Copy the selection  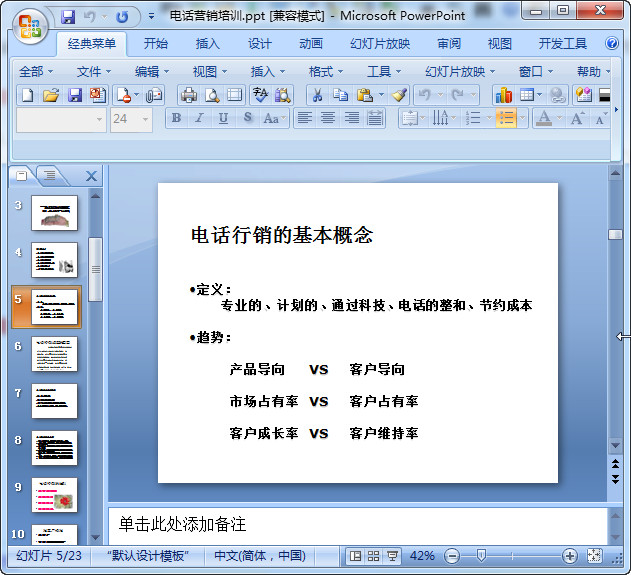coord(340,95)
